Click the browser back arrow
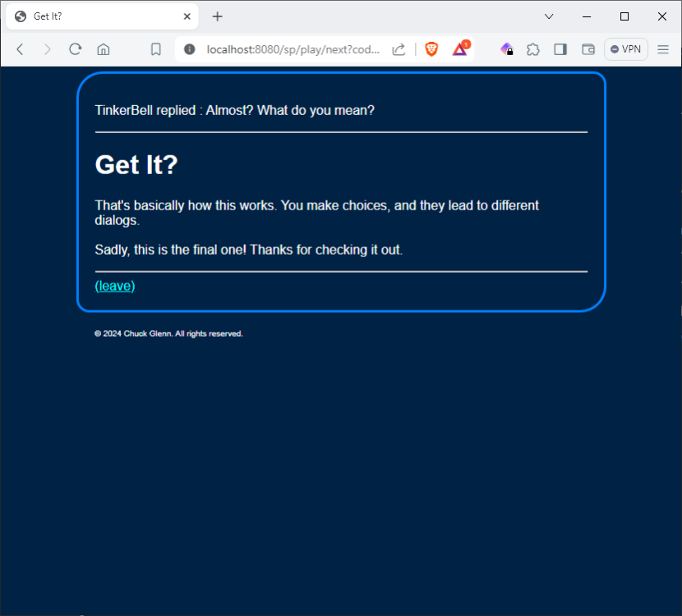Screen dimensions: 682x616 coord(21,49)
